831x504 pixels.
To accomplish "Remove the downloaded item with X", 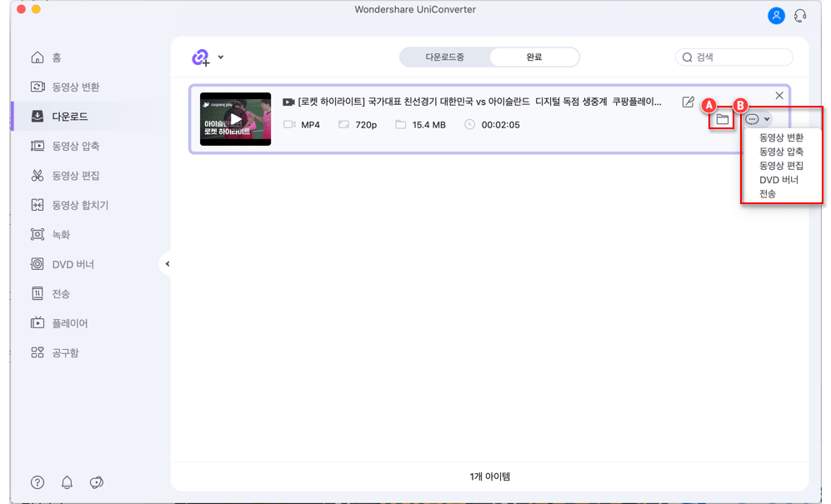I will coord(779,96).
